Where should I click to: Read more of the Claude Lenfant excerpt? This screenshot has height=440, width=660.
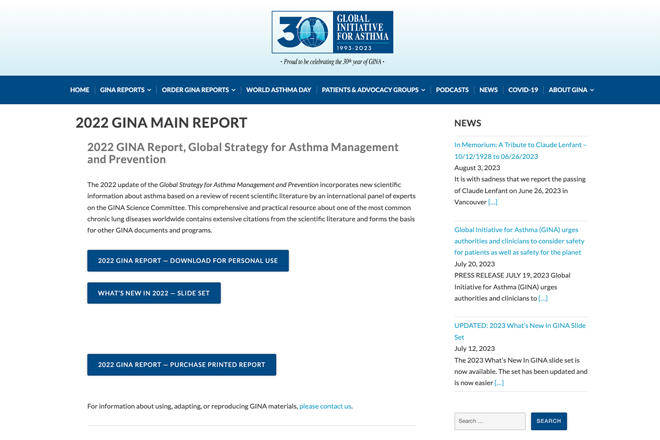point(492,202)
